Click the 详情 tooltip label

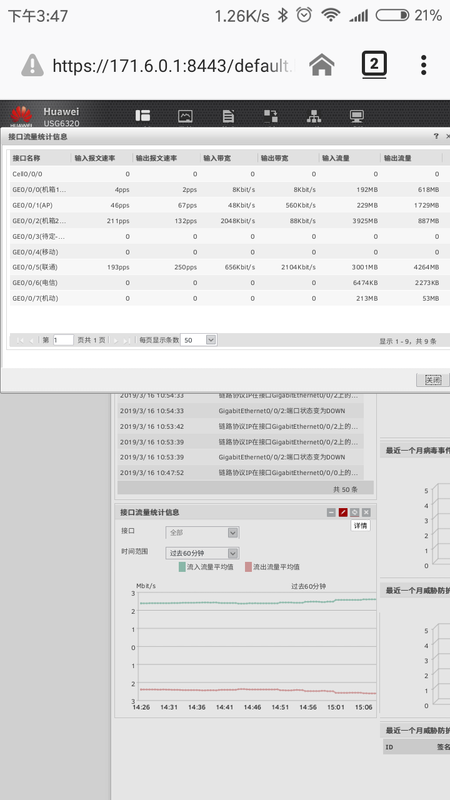coord(361,526)
